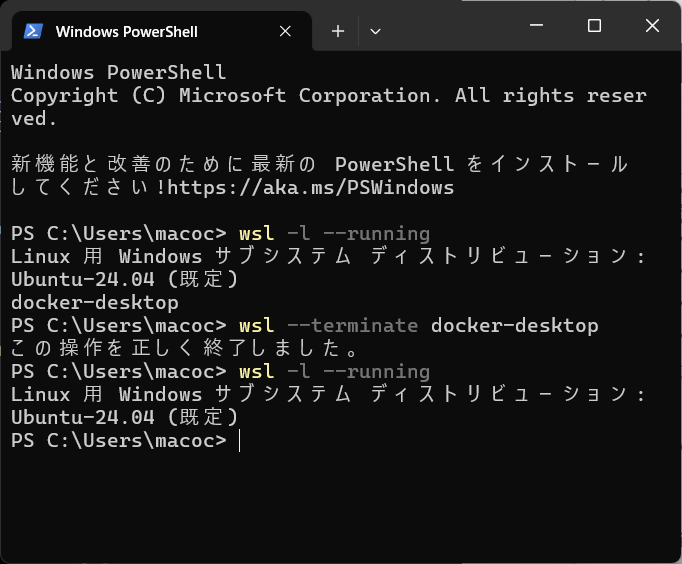
Task: Maximize the terminal window
Action: click(x=594, y=26)
